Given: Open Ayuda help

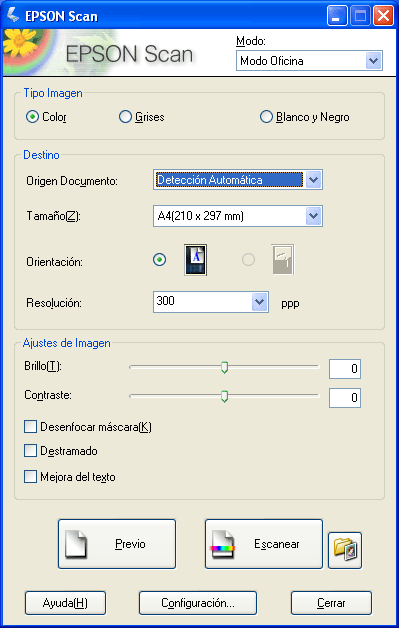Looking at the screenshot, I should 65,602.
